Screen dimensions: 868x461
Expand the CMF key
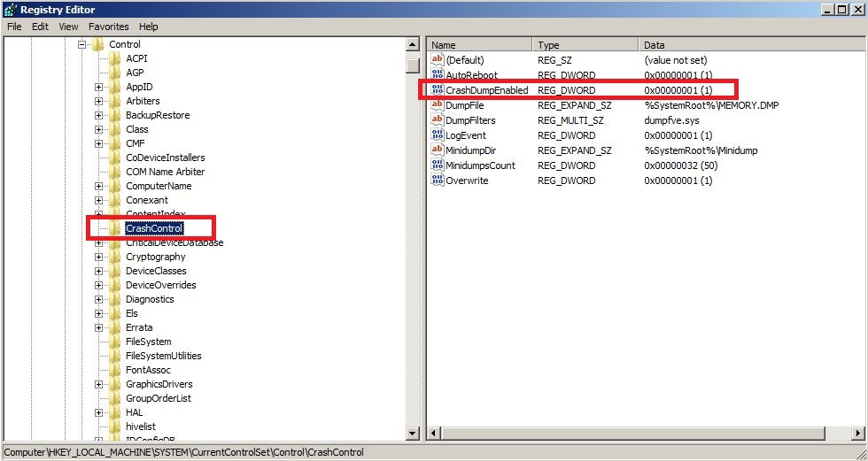point(98,143)
